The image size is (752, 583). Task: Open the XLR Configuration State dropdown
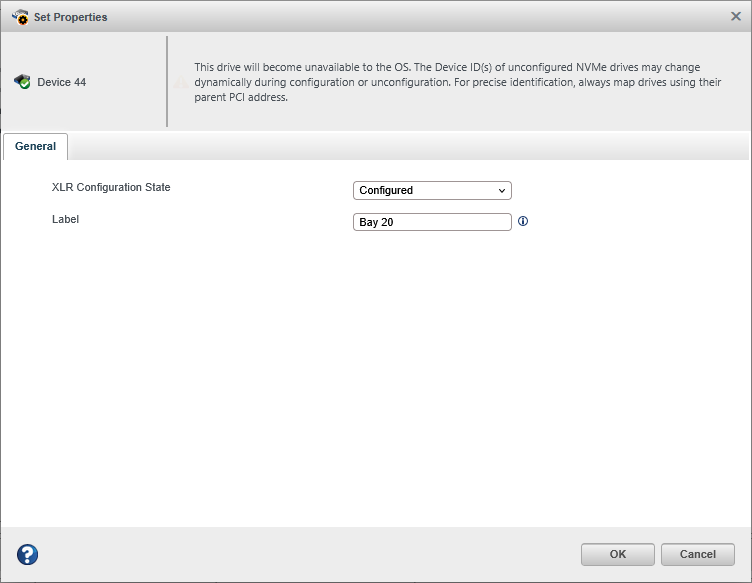(431, 190)
